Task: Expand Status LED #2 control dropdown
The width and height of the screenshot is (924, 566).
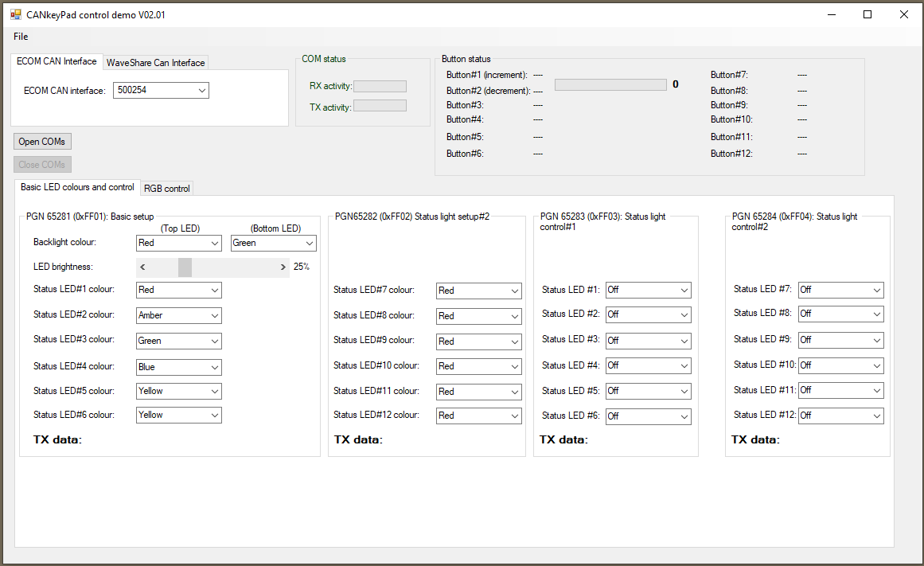Action: coord(648,314)
